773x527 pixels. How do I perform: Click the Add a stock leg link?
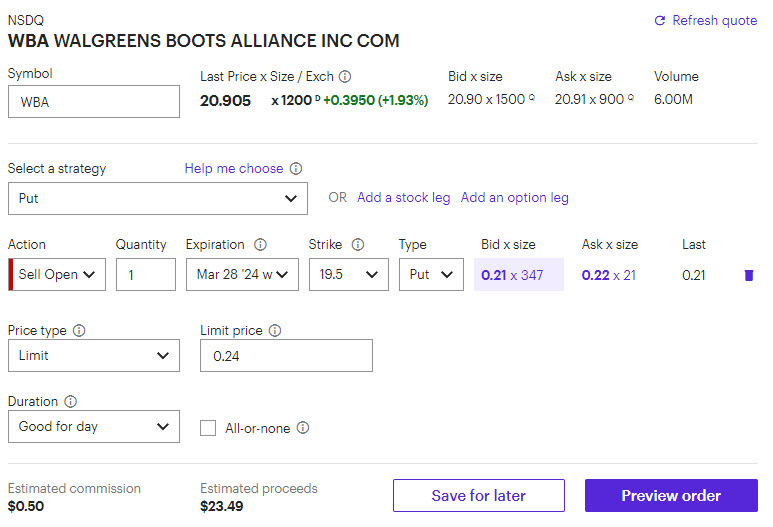point(403,198)
